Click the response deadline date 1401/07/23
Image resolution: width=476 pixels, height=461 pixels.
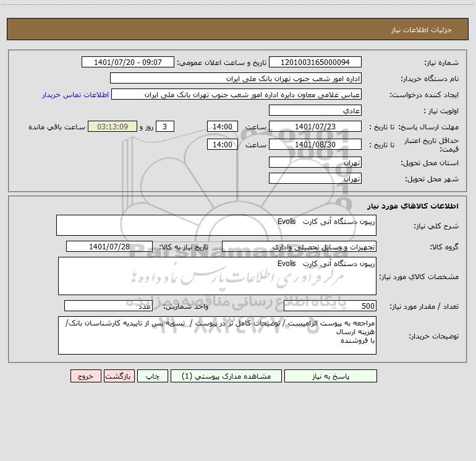pyautogui.click(x=315, y=126)
